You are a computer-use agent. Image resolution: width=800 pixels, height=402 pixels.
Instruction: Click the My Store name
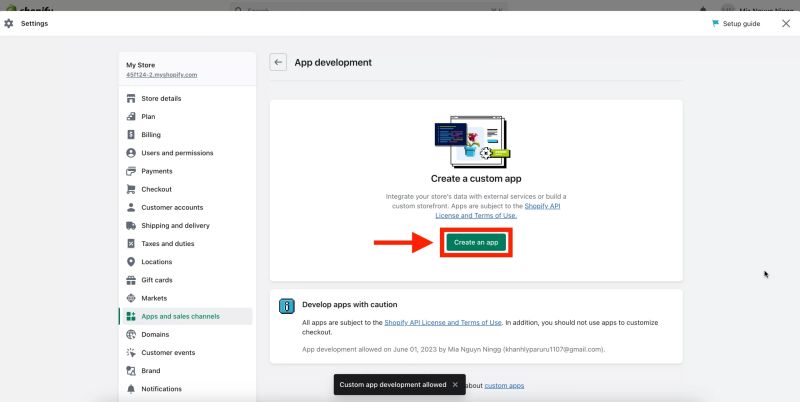140,65
